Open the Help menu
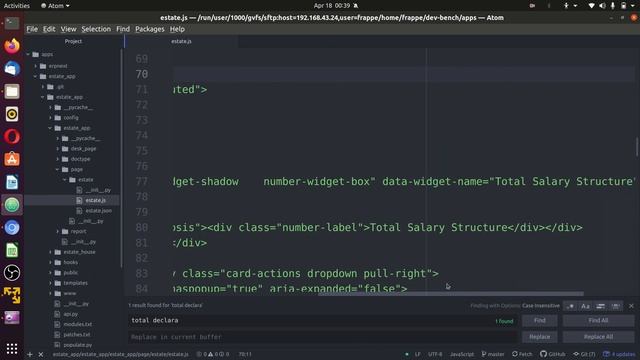640x360 pixels. coord(177,29)
